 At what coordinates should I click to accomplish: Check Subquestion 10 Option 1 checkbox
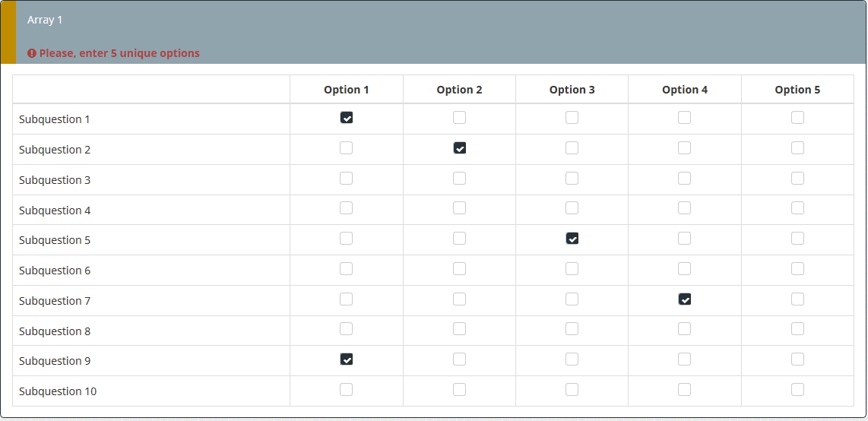pyautogui.click(x=347, y=390)
